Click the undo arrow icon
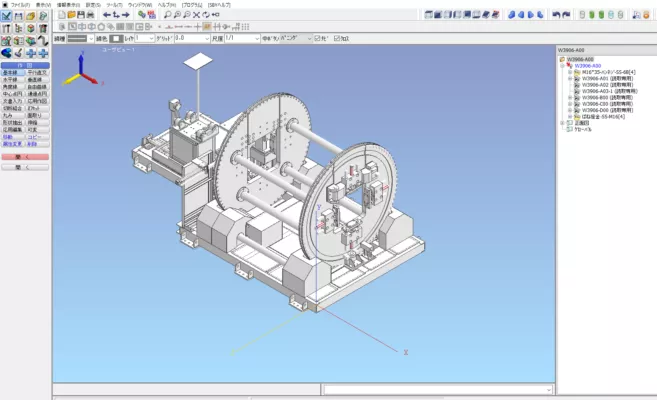This screenshot has width=657, height=400. (x=556, y=15)
